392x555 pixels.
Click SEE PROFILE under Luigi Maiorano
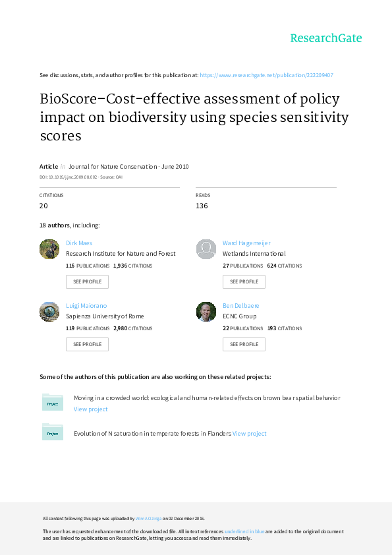(87, 344)
